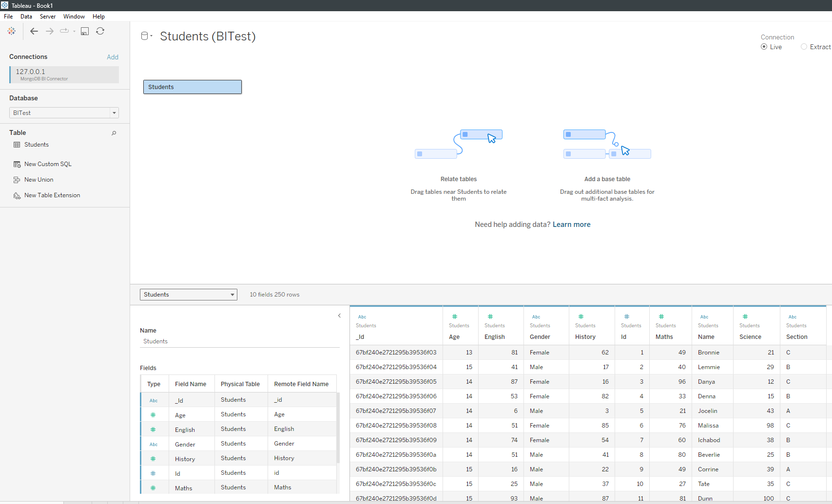Open the replay animation speed dropdown arrow
This screenshot has width=832, height=504.
click(74, 31)
